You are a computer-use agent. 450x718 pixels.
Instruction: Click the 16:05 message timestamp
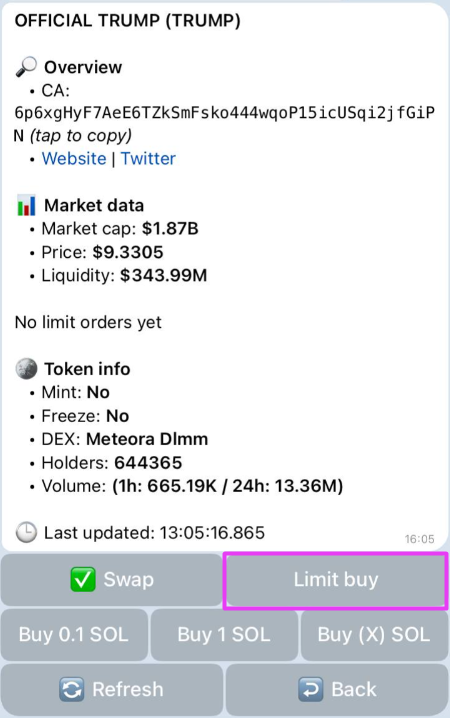419,539
